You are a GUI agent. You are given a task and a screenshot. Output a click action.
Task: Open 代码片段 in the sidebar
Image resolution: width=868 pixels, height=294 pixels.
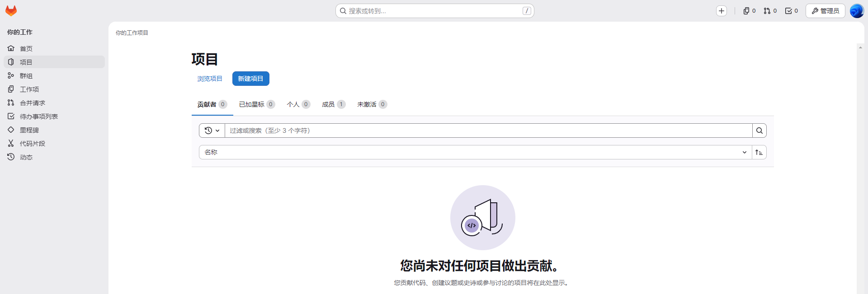(x=54, y=143)
